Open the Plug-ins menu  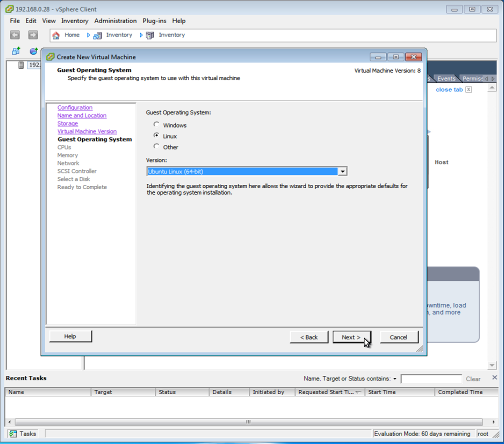(x=154, y=21)
